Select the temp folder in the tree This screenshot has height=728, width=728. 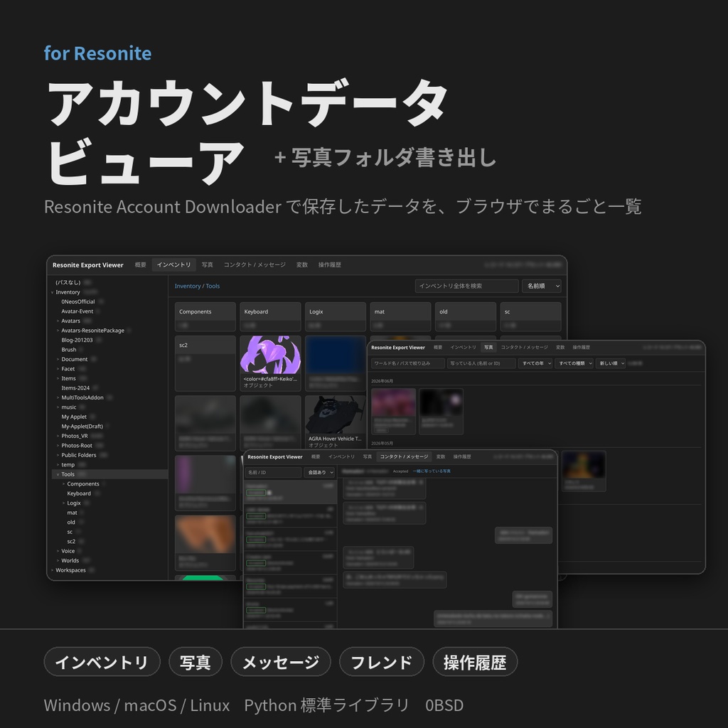click(x=68, y=465)
